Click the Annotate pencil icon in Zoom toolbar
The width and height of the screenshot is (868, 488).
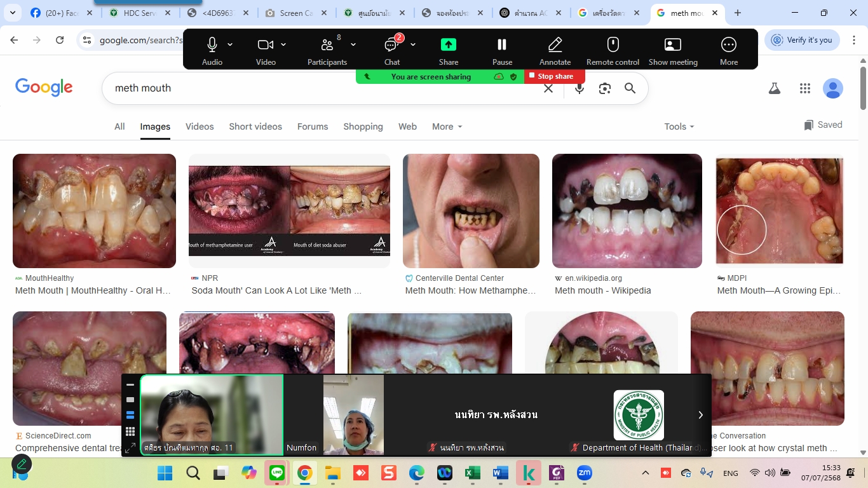pyautogui.click(x=555, y=45)
